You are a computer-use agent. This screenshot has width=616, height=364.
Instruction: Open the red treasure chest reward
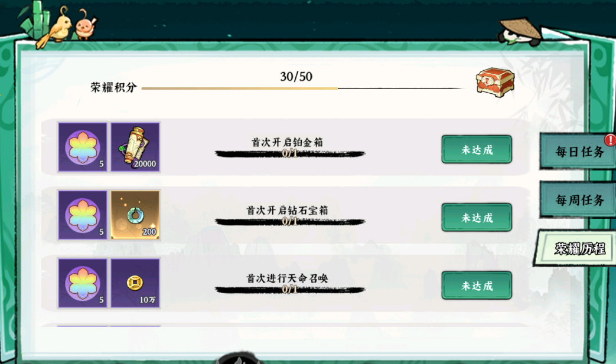tap(495, 81)
